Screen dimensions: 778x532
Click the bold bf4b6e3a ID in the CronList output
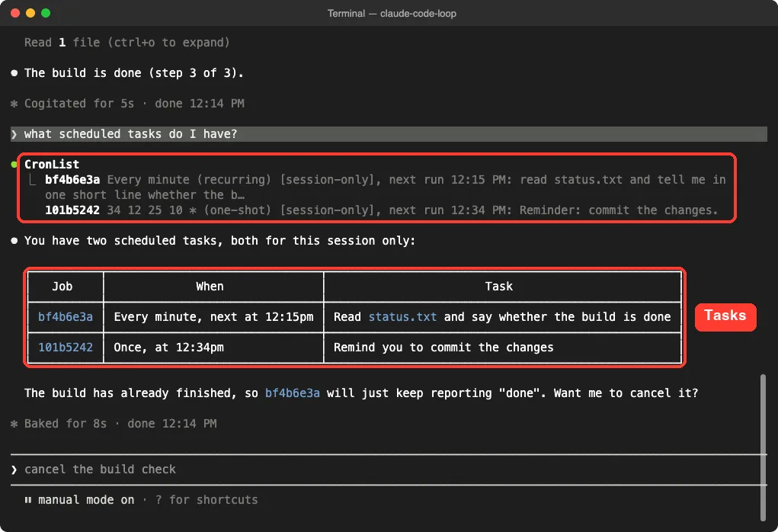tap(72, 180)
